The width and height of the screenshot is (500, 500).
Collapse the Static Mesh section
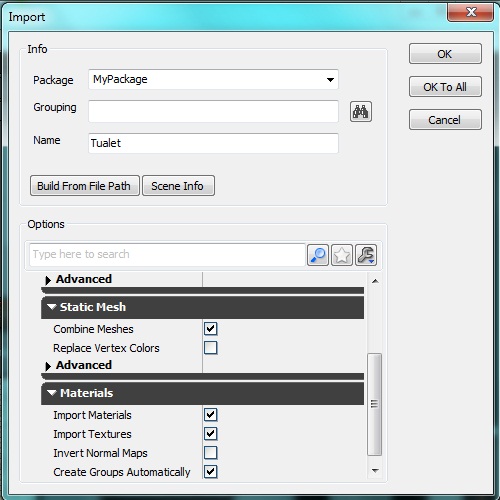pos(51,306)
